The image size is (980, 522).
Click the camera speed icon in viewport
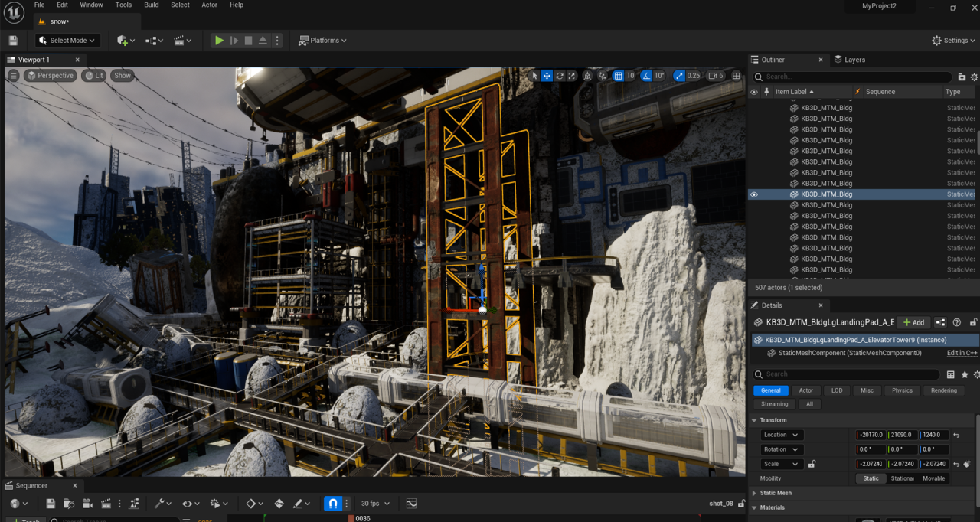(713, 76)
